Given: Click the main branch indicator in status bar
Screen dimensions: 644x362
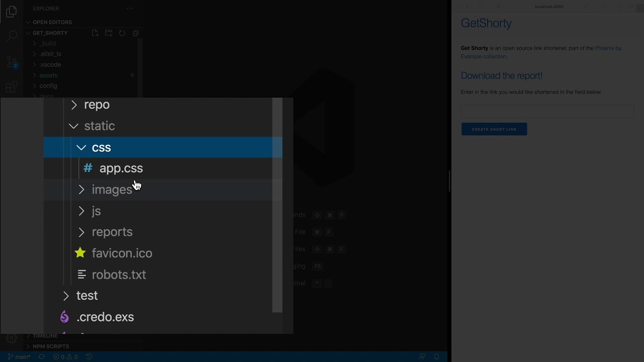Looking at the screenshot, I should point(19,357).
